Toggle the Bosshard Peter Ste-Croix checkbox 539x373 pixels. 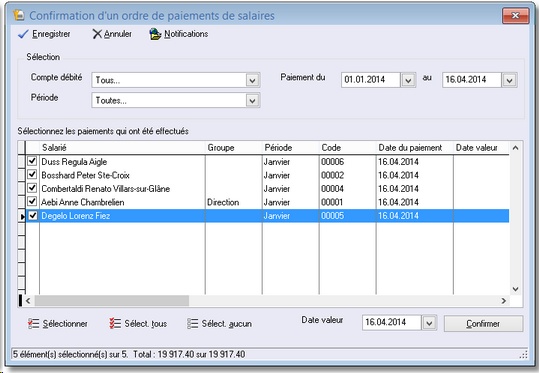click(x=32, y=174)
